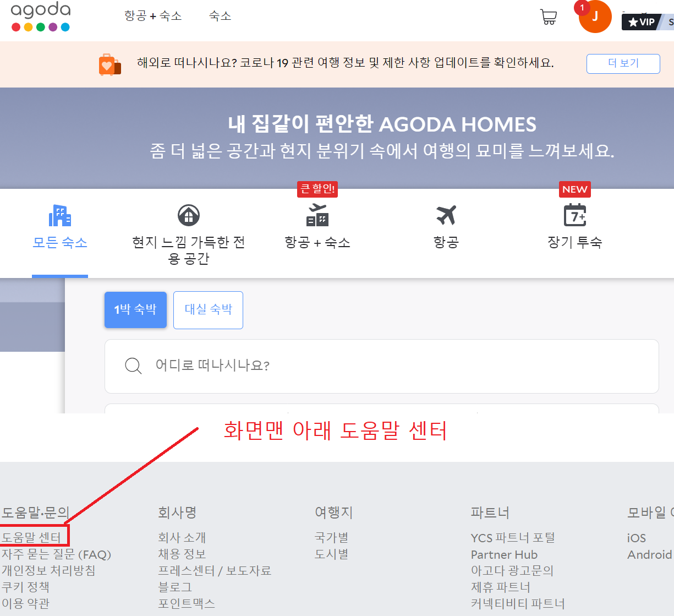Image resolution: width=674 pixels, height=616 pixels.
Task: Open the 채용 정보 link
Action: 182,554
